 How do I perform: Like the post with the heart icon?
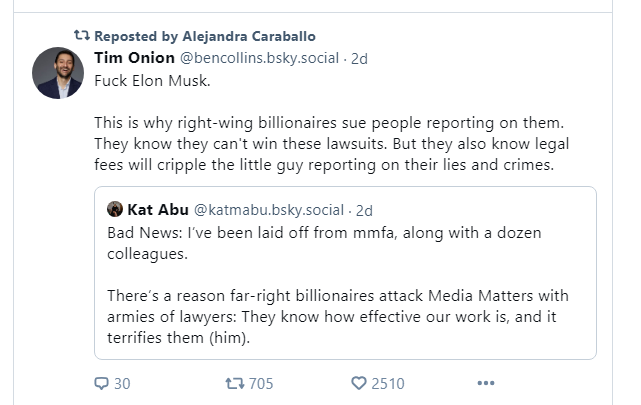(359, 383)
